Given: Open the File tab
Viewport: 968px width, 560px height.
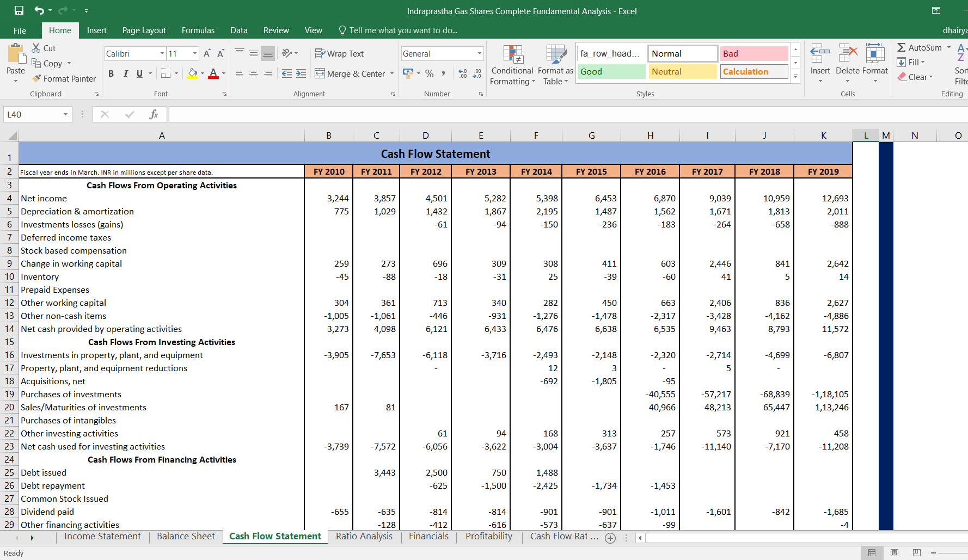Looking at the screenshot, I should [x=20, y=30].
